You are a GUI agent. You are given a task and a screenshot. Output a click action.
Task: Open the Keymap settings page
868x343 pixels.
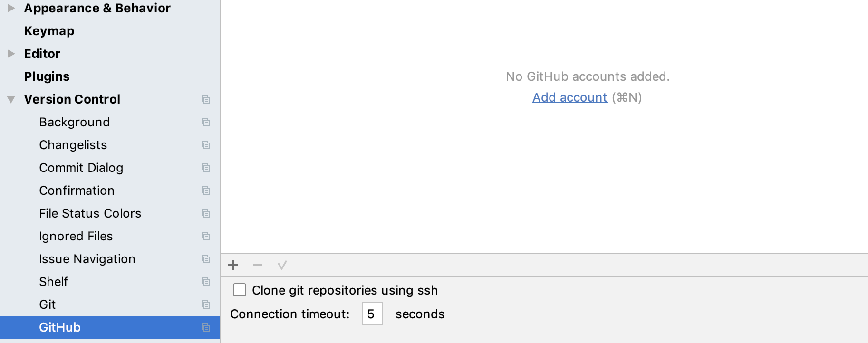click(49, 31)
